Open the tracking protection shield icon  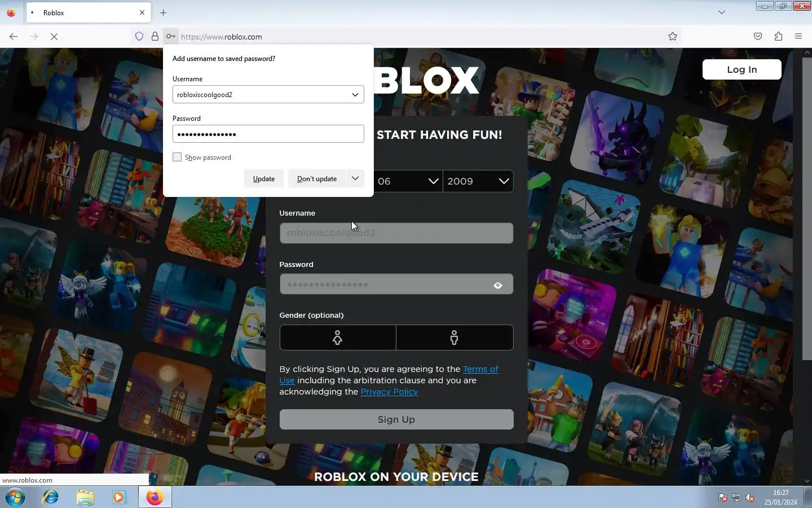point(139,37)
